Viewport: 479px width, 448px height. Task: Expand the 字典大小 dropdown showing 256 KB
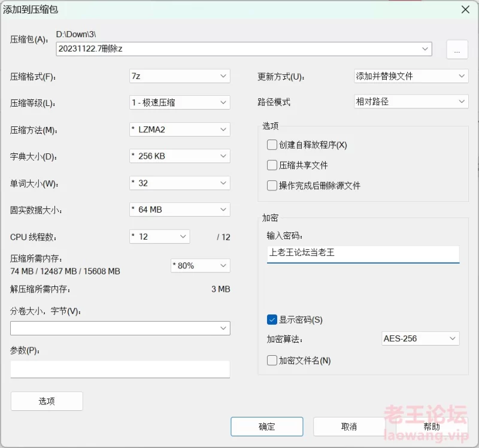coord(180,156)
